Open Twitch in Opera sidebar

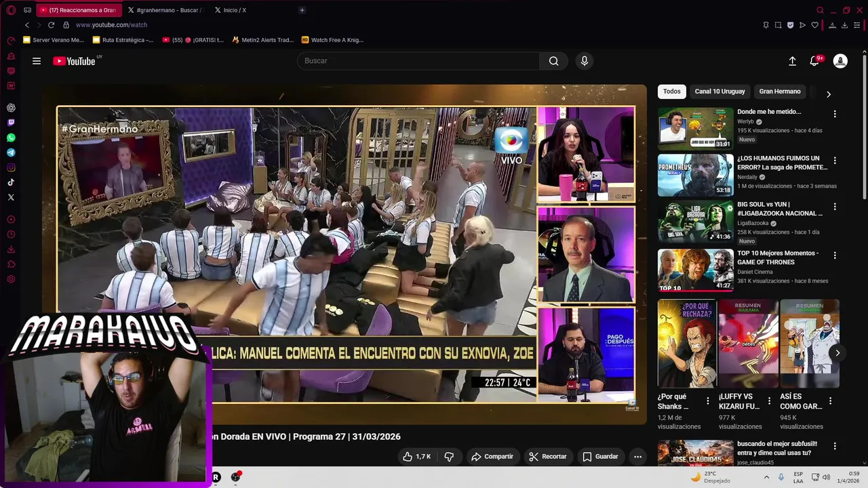tap(11, 123)
